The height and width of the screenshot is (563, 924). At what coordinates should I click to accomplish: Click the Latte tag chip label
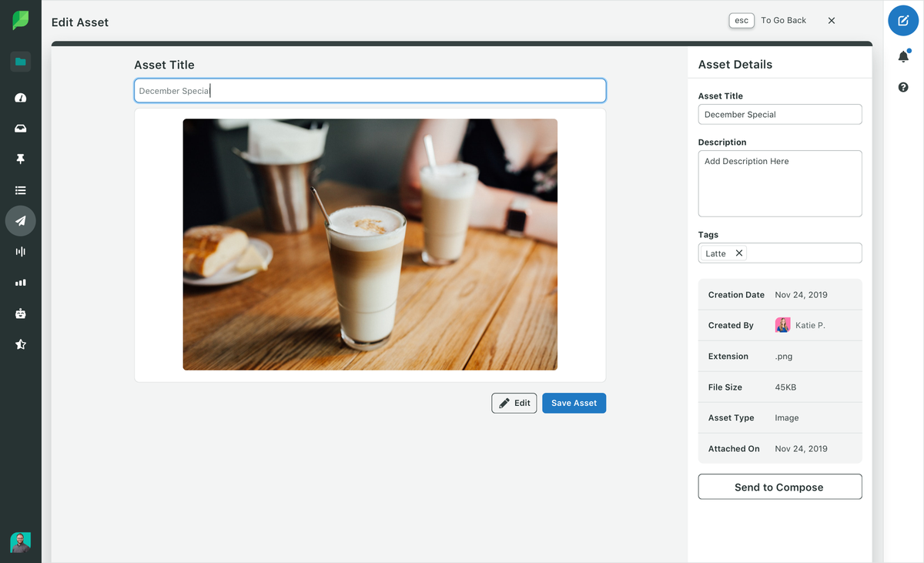pos(716,253)
